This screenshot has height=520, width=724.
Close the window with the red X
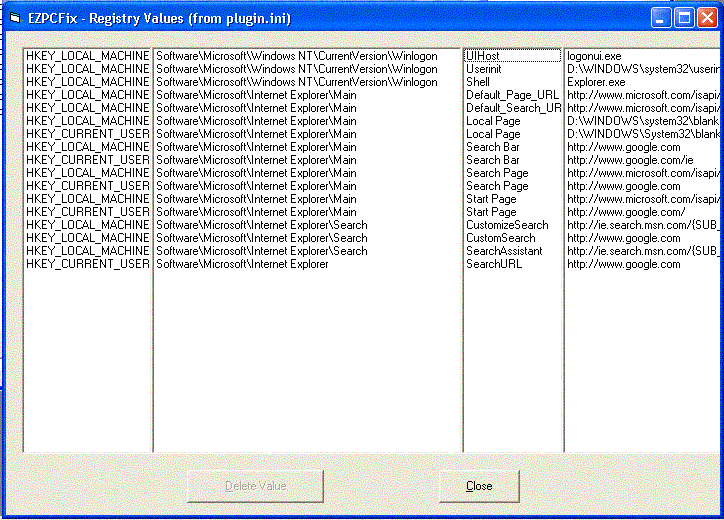click(707, 18)
